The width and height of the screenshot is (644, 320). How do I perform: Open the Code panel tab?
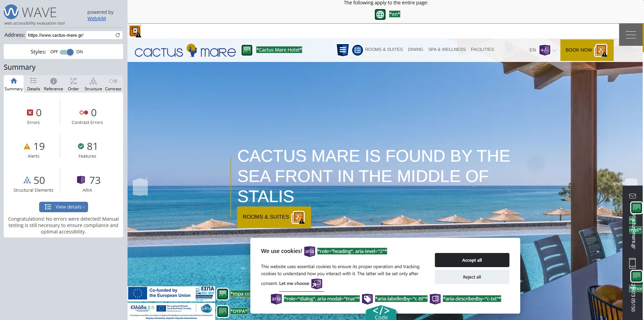tap(381, 313)
